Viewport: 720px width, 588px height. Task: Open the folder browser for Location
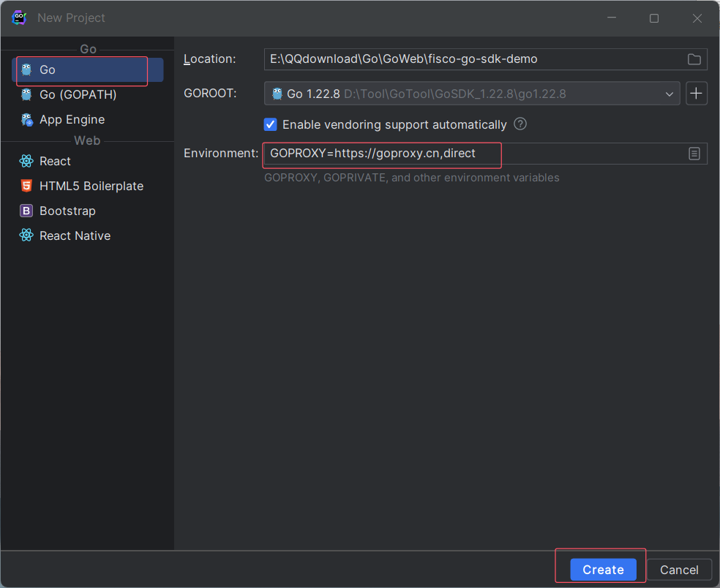click(x=694, y=59)
